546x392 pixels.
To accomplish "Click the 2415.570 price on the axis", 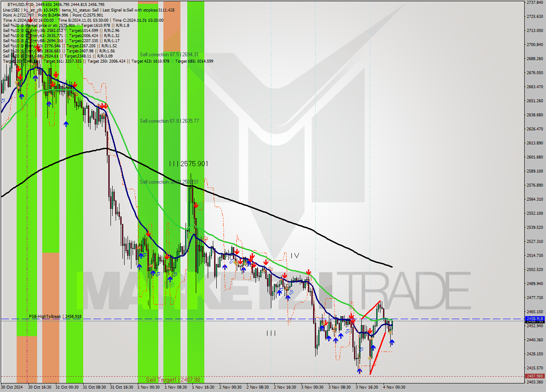I will [534, 368].
